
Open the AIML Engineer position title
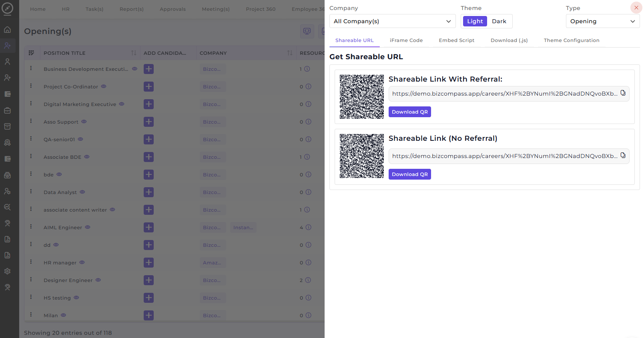click(63, 228)
